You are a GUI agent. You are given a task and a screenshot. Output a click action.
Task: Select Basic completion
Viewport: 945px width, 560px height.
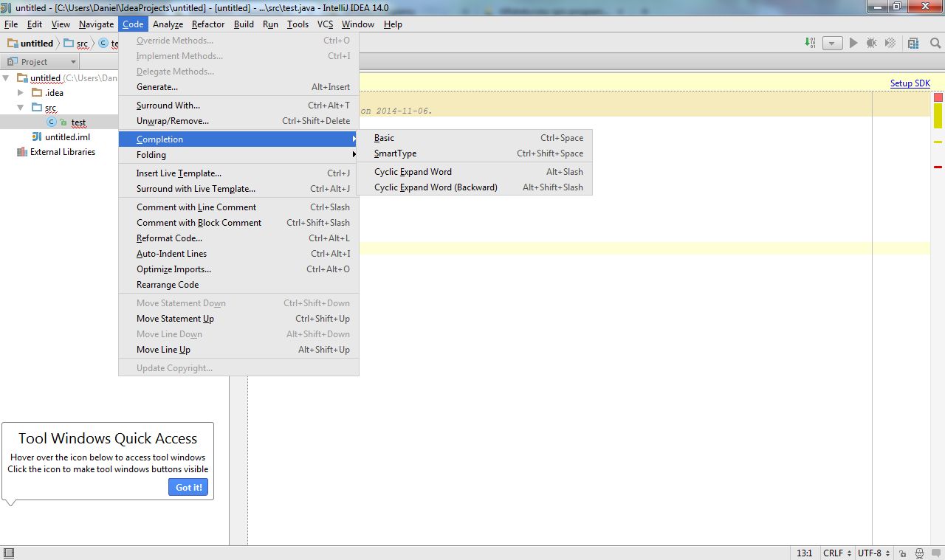point(474,138)
